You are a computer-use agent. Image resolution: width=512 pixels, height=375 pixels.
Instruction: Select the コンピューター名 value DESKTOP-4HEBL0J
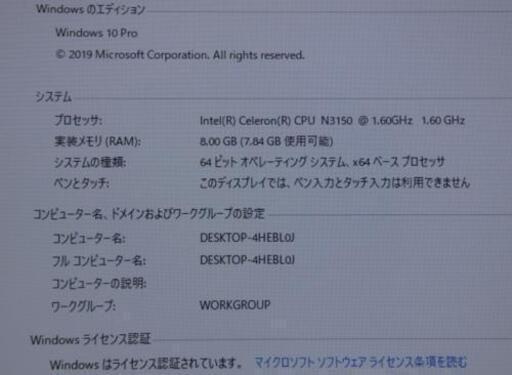click(x=247, y=238)
